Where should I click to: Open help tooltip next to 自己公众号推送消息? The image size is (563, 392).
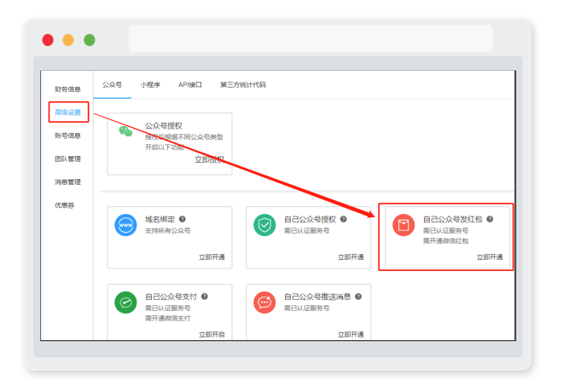pyautogui.click(x=358, y=297)
